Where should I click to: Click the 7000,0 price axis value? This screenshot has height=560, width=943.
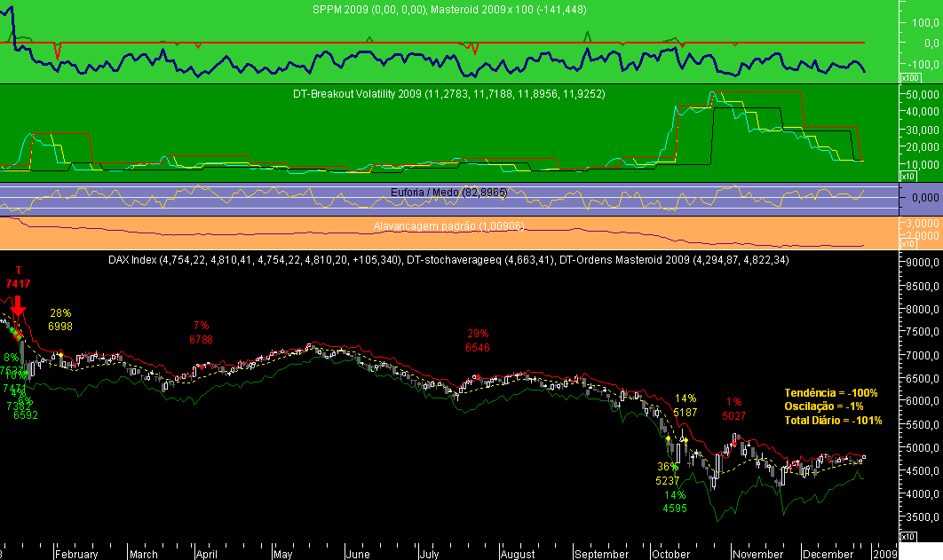tap(923, 355)
